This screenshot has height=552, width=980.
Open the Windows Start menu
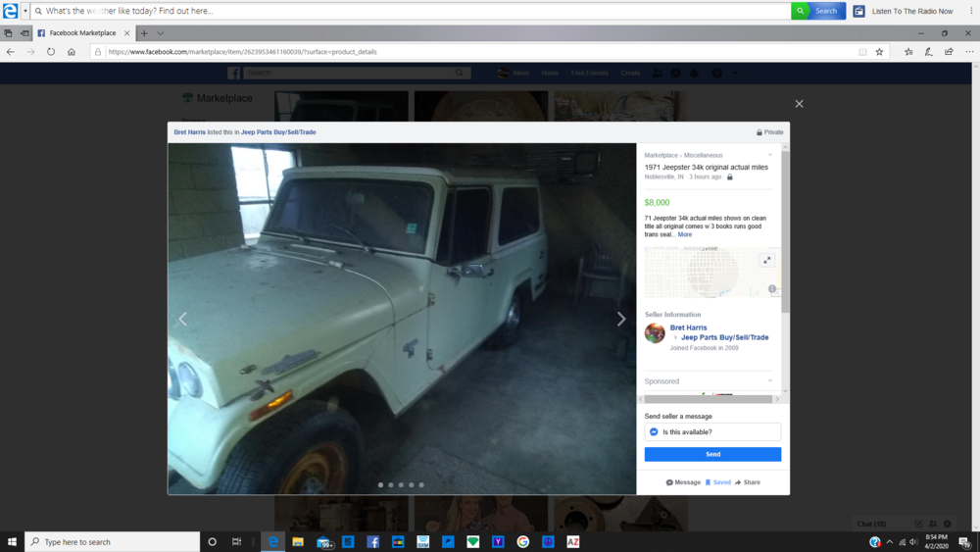12,542
